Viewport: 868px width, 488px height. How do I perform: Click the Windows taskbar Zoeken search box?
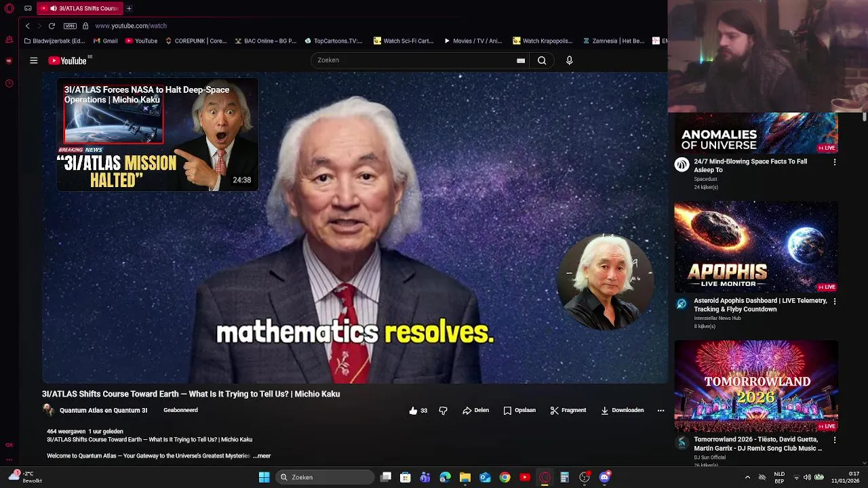(x=325, y=477)
